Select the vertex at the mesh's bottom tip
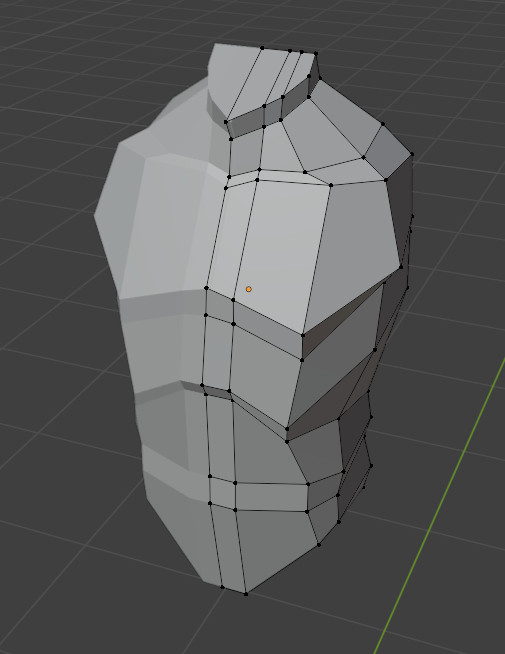 point(246,594)
